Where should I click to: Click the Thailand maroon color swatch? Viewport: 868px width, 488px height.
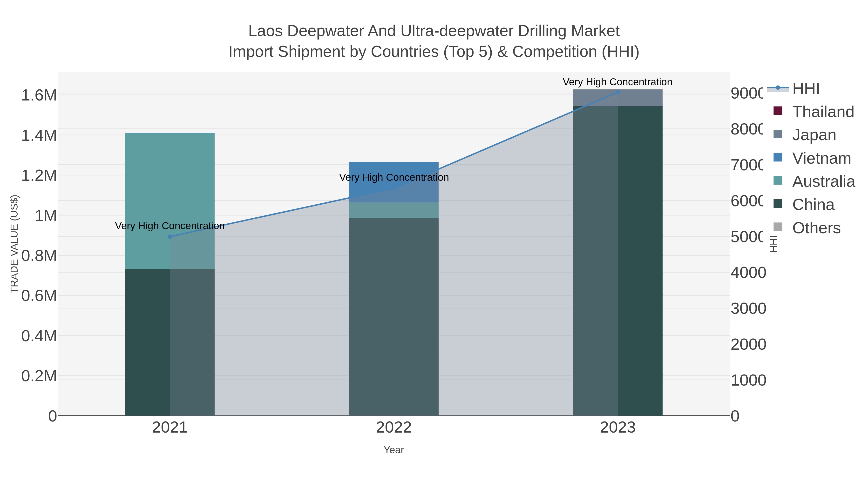click(778, 111)
